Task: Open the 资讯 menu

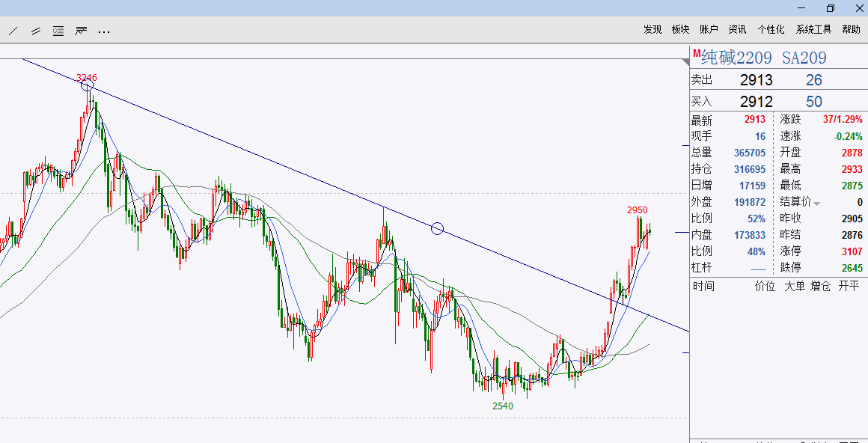Action: coord(737,29)
